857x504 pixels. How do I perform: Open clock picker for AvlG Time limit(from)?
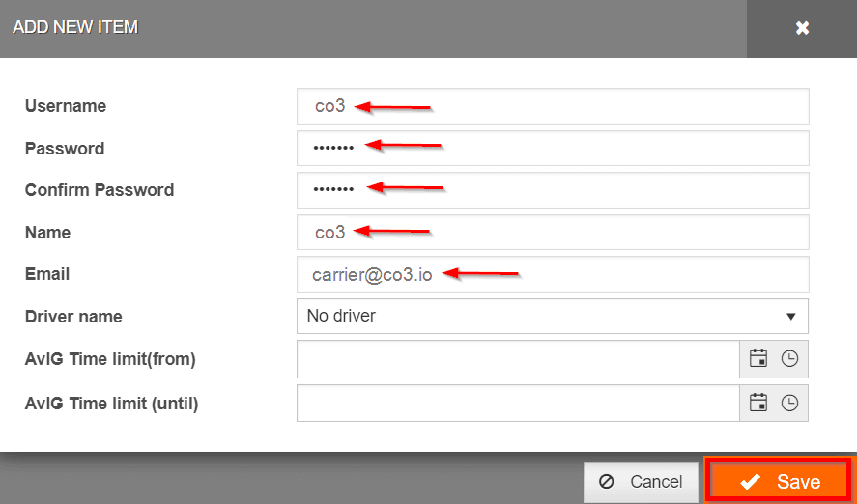click(x=789, y=359)
